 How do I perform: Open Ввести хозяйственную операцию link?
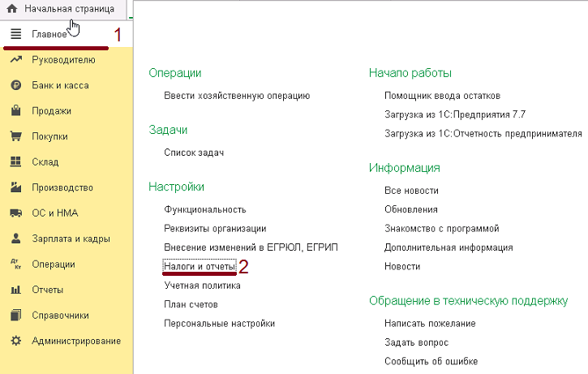coord(237,96)
